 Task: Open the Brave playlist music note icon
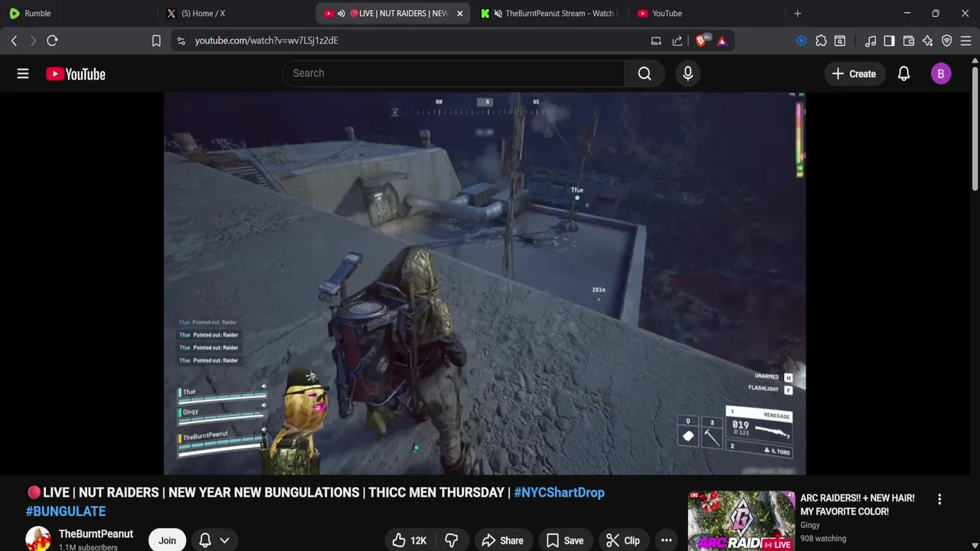(871, 41)
